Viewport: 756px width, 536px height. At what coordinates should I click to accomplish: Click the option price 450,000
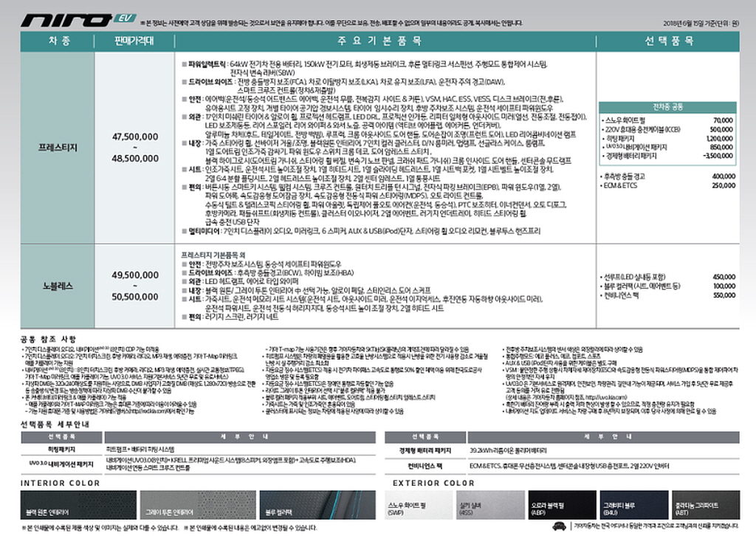724,277
